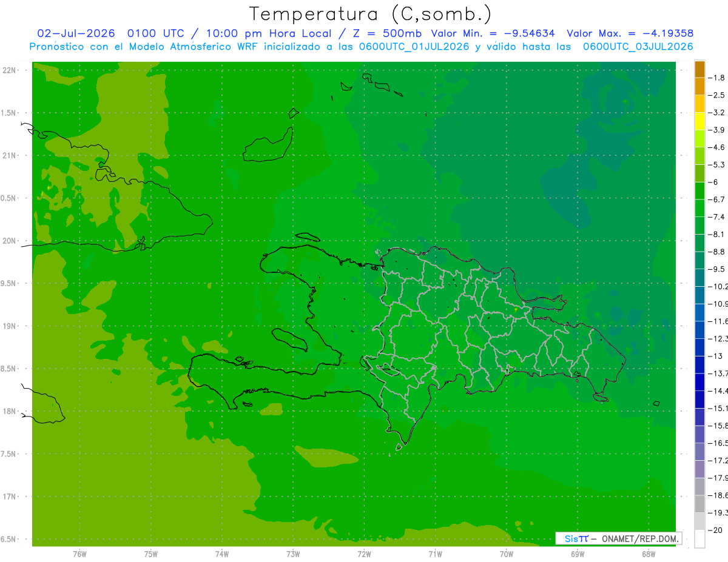Pick the teal swatch between -9.5 and -10.2

tap(699, 278)
